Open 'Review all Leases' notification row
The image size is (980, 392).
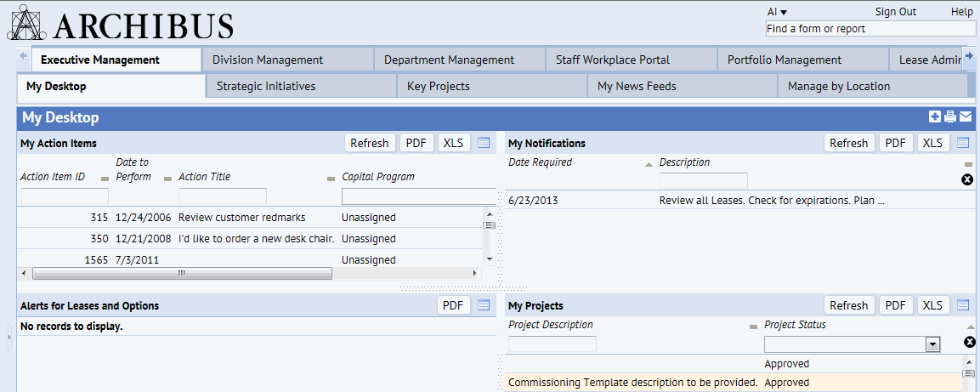pos(739,201)
